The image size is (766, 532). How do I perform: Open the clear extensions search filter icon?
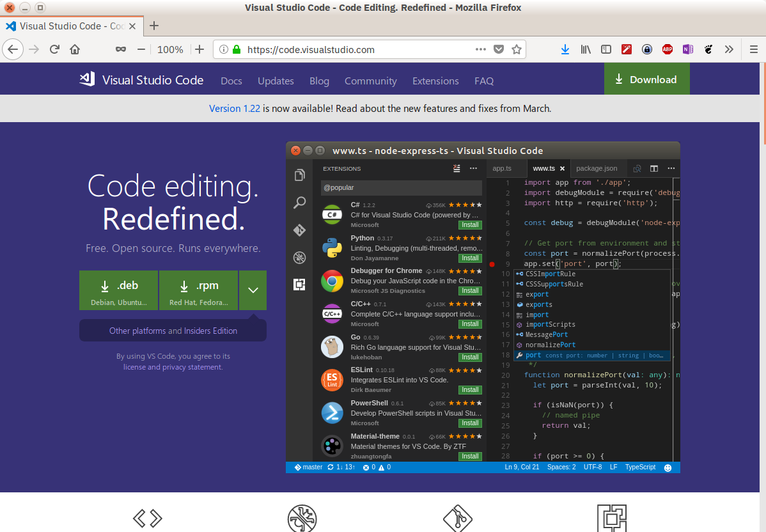click(456, 168)
